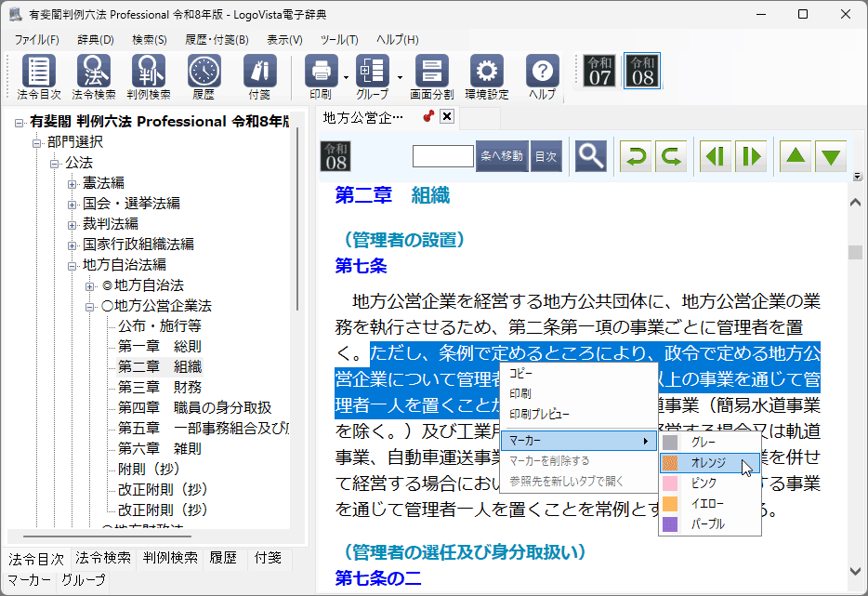Expand the 憲法編 tree node
Viewport: 868px width, 596px height.
(x=72, y=183)
